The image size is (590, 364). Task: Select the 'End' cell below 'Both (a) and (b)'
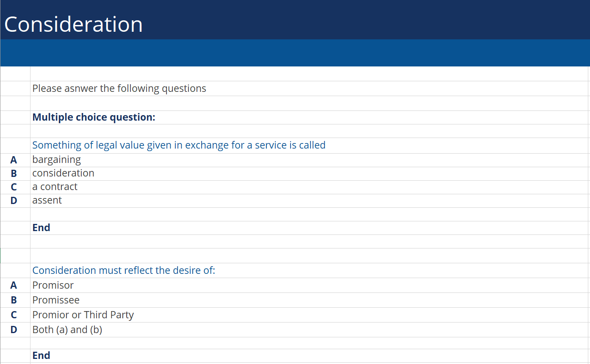click(41, 356)
